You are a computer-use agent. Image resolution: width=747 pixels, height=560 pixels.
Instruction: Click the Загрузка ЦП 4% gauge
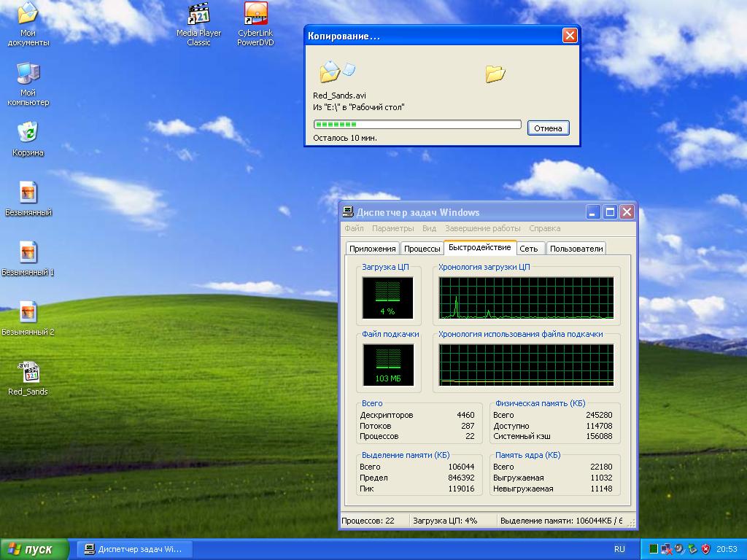(x=387, y=298)
